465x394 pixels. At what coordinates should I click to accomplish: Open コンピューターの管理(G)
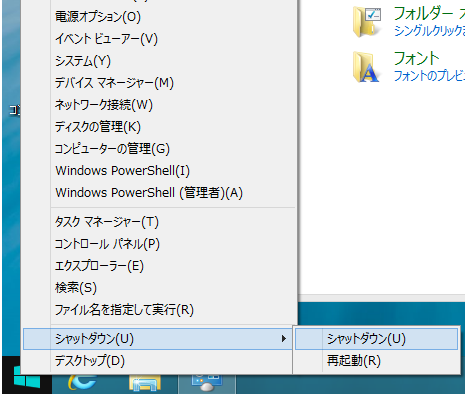pos(159,149)
